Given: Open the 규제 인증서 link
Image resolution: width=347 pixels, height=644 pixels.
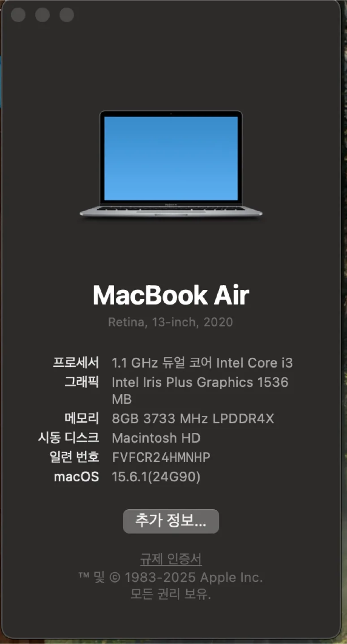Looking at the screenshot, I should (x=171, y=559).
